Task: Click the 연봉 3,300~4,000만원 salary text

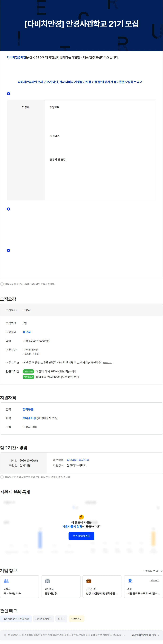Action: point(36,341)
